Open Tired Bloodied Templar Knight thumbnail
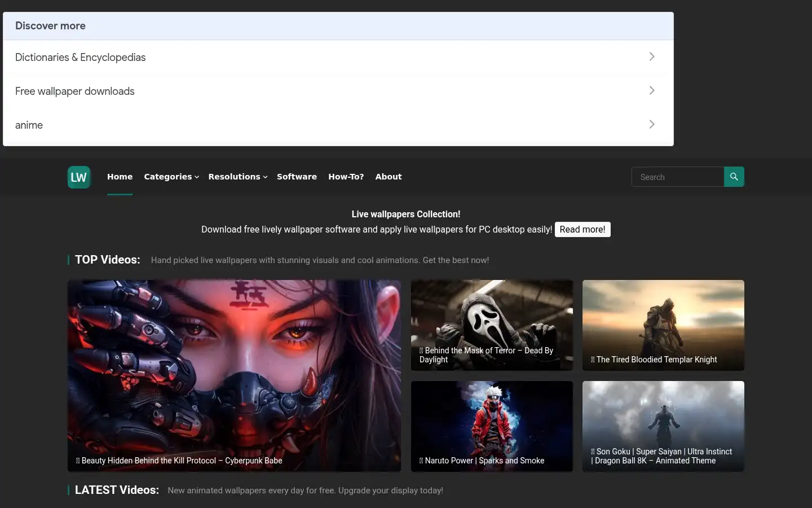 tap(663, 325)
